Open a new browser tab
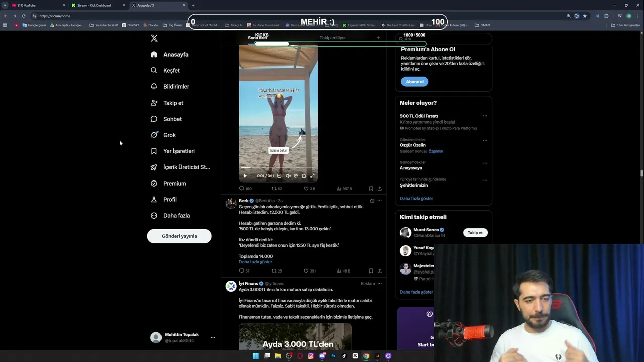 coord(193,5)
